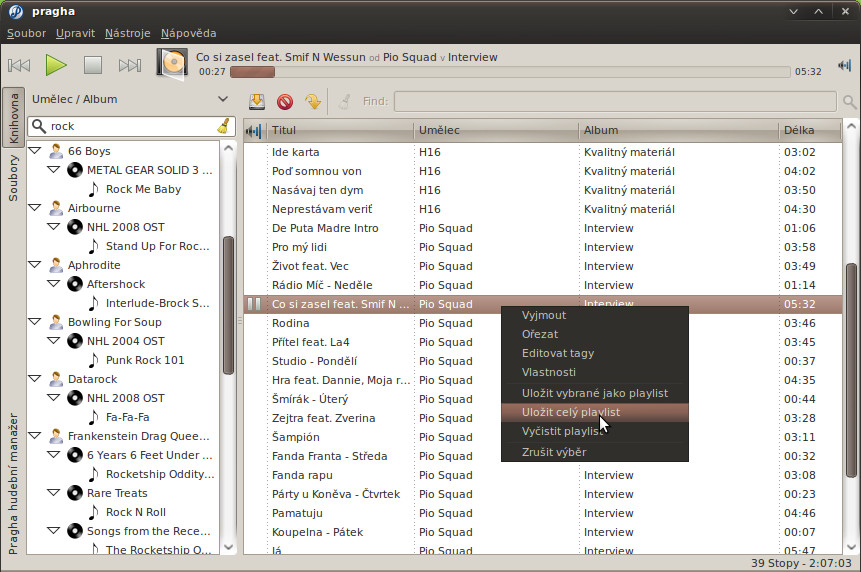The image size is (861, 572).
Task: Click the METAL GEAR SOLID 3 album disc icon
Action: [75, 170]
